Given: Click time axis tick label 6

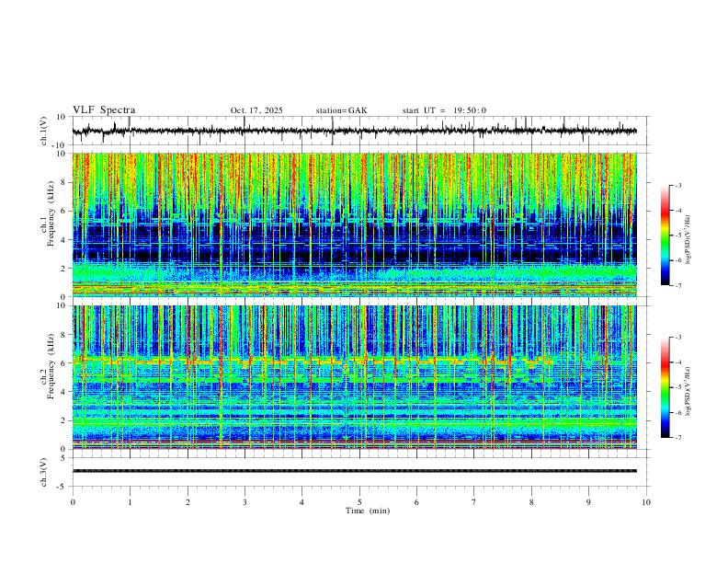Looking at the screenshot, I should (417, 502).
